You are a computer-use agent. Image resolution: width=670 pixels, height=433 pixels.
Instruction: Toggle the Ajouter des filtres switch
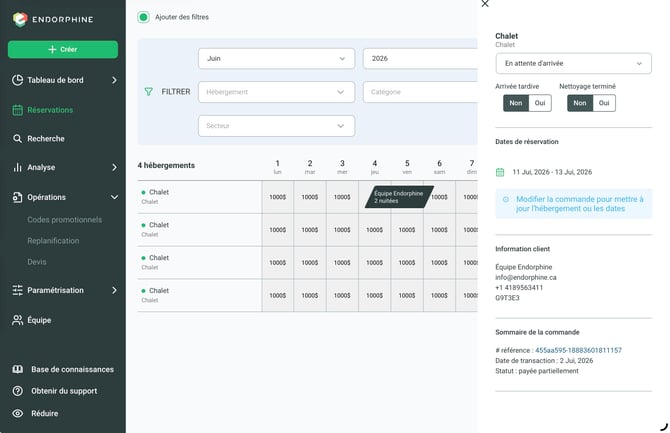[144, 17]
